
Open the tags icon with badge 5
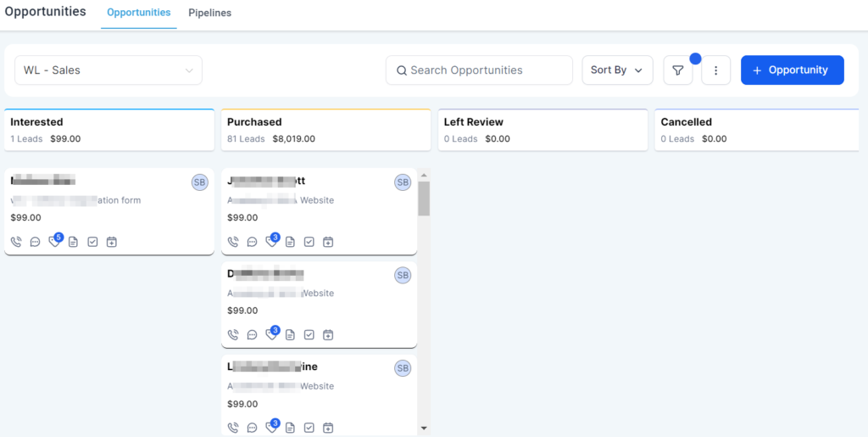point(54,242)
